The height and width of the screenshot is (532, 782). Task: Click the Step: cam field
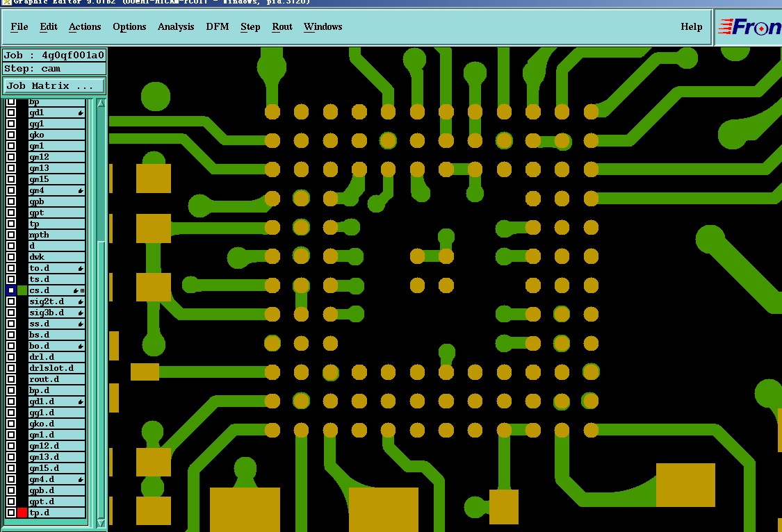click(54, 69)
